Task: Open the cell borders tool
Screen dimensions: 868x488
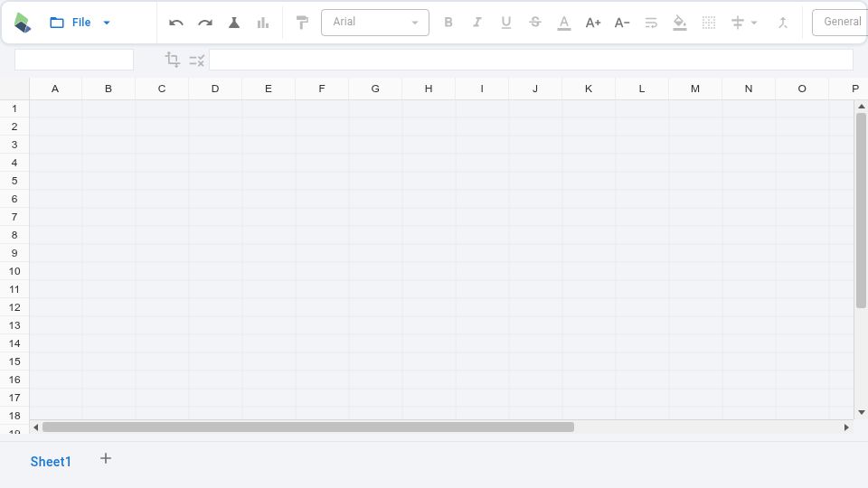Action: [709, 23]
